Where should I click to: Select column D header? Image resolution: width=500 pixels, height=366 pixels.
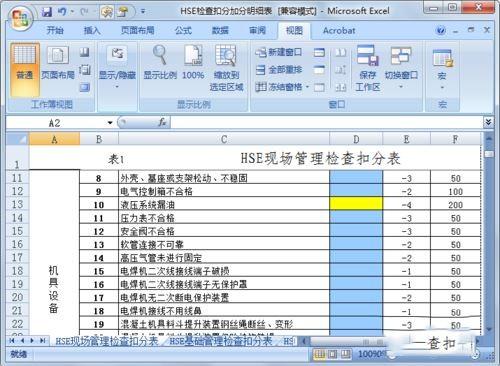pyautogui.click(x=356, y=139)
